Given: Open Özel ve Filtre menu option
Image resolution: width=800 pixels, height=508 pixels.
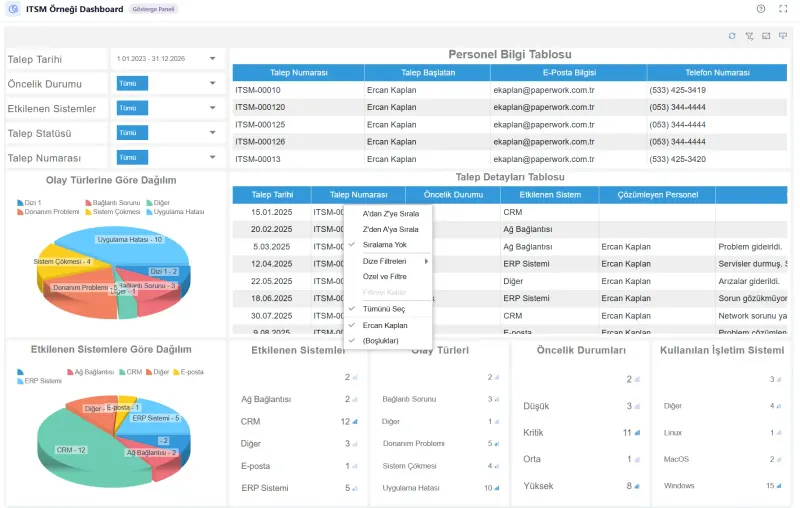Looking at the screenshot, I should [x=388, y=276].
